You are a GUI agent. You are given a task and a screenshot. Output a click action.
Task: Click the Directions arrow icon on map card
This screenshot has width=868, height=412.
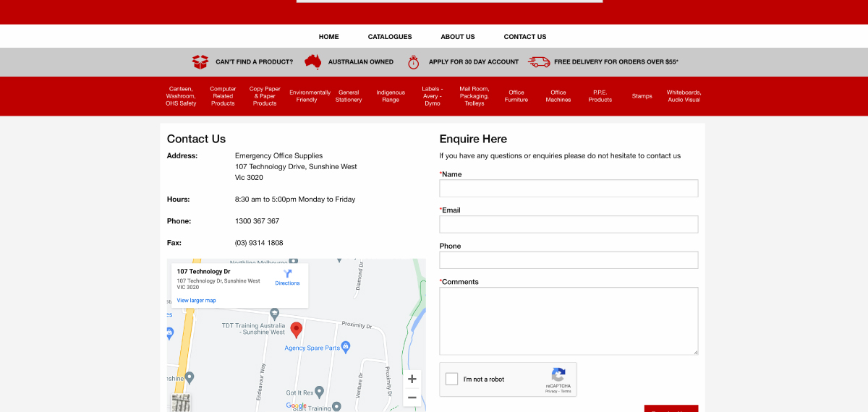[x=287, y=274]
